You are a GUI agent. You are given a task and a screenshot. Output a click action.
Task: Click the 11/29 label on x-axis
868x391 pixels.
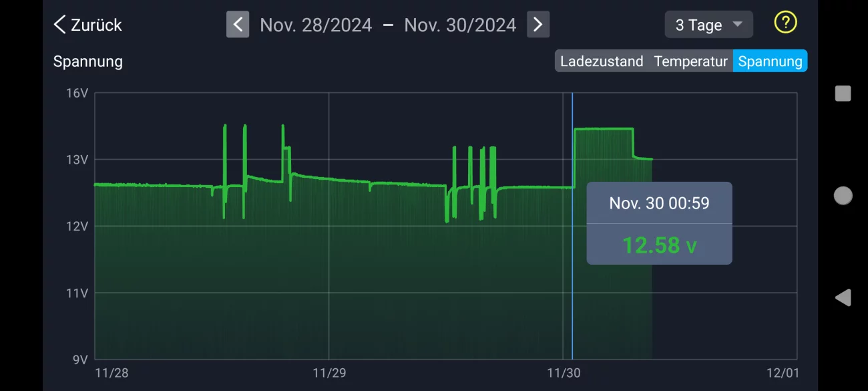pyautogui.click(x=329, y=373)
